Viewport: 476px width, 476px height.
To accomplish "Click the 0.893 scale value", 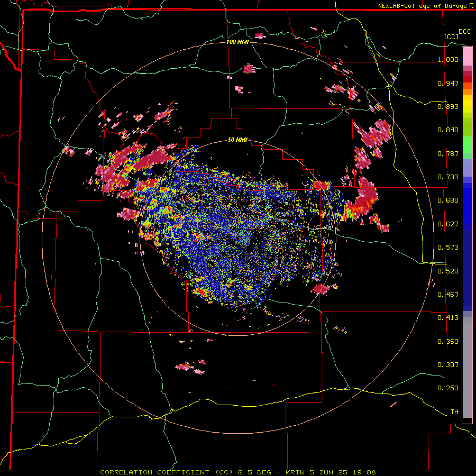I will click(x=448, y=106).
